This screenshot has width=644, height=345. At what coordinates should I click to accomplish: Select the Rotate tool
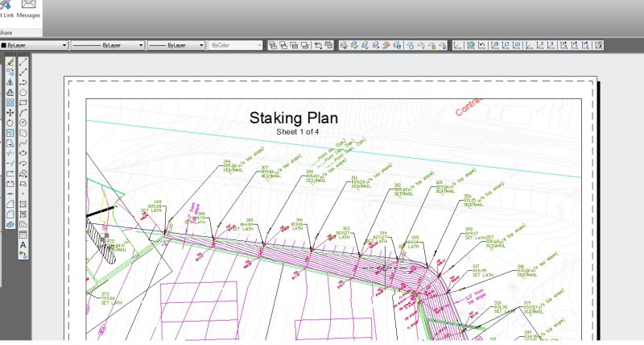point(10,123)
